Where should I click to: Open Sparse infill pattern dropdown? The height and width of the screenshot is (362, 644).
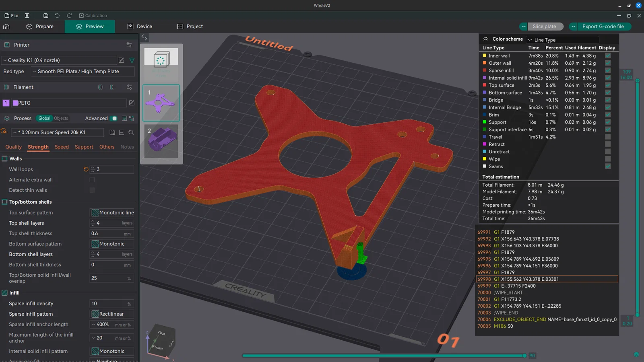pos(112,314)
